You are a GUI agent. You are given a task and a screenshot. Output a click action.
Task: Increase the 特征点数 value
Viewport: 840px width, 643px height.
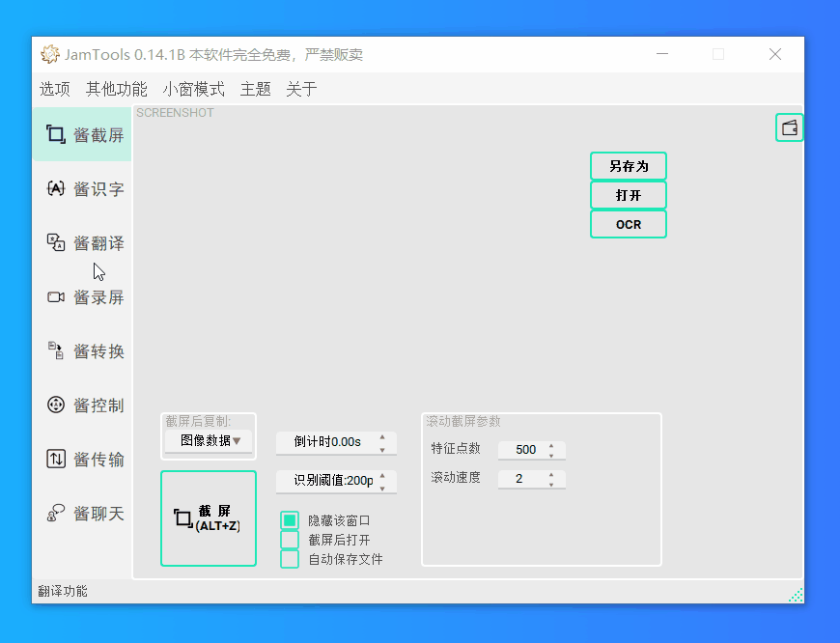[x=551, y=445]
